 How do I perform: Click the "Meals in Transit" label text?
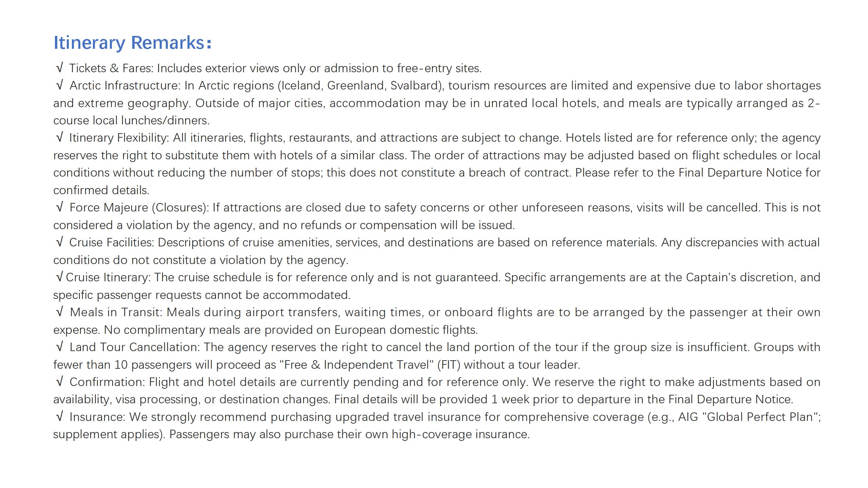[116, 312]
